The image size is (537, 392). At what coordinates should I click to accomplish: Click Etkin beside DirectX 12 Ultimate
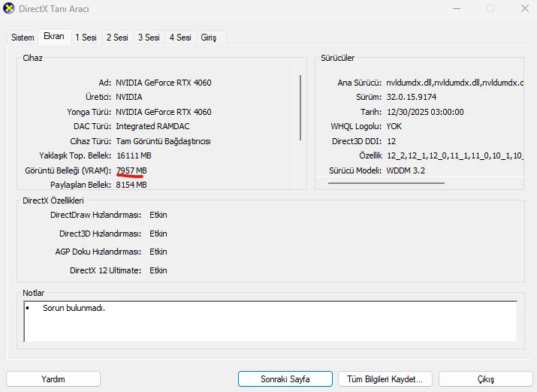pos(158,270)
